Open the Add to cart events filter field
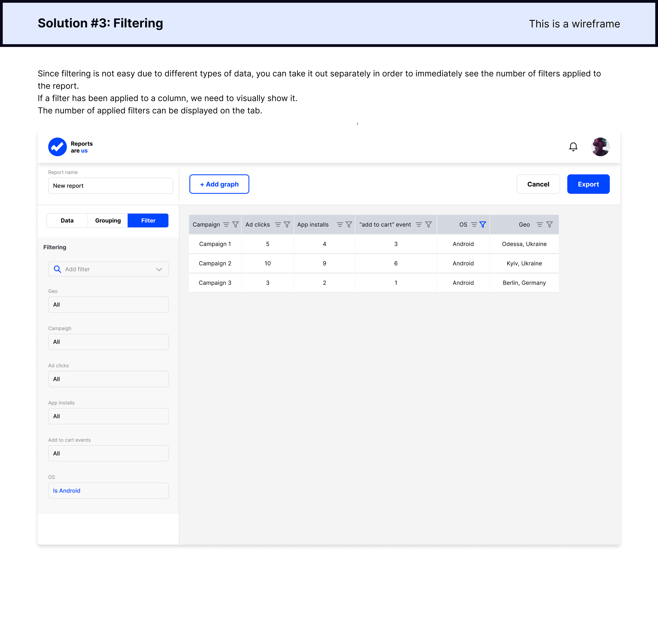Image resolution: width=658 pixels, height=644 pixels. 108,454
